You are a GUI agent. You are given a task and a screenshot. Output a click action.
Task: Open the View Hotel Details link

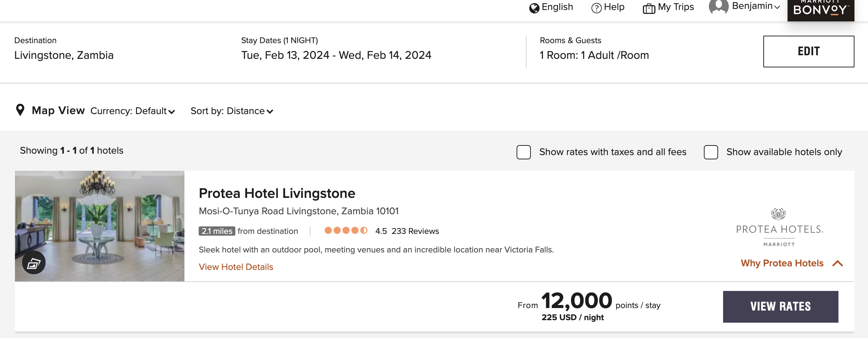point(236,267)
